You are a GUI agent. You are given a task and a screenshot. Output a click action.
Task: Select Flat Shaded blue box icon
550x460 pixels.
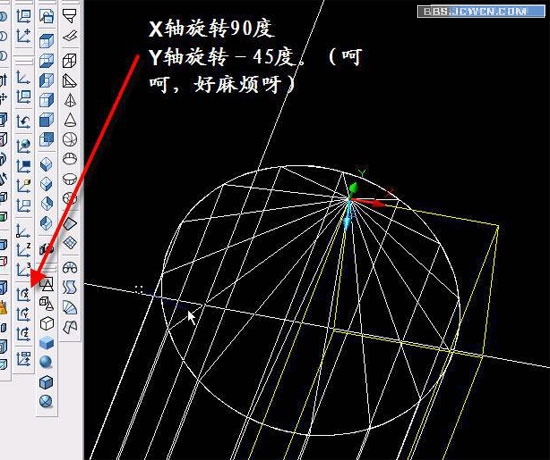point(46,343)
